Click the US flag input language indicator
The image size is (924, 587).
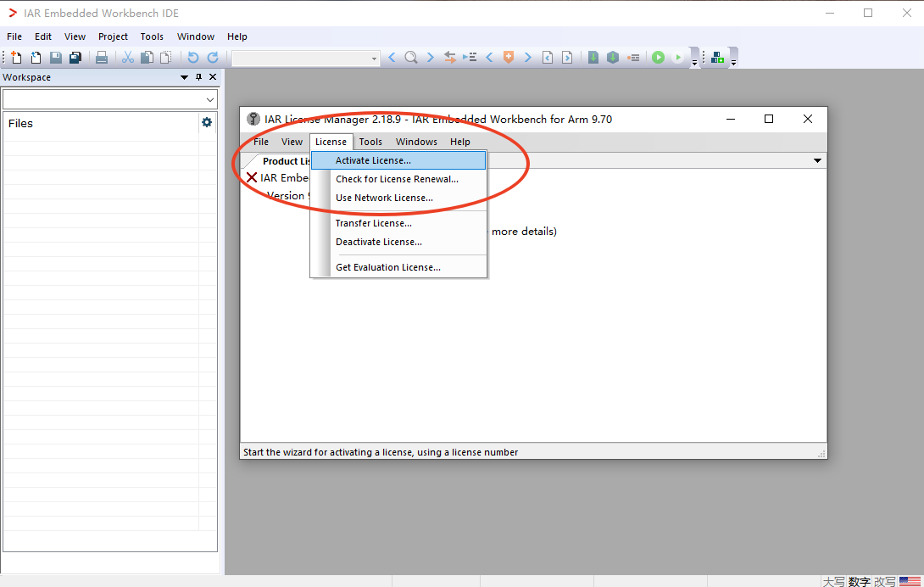[910, 581]
